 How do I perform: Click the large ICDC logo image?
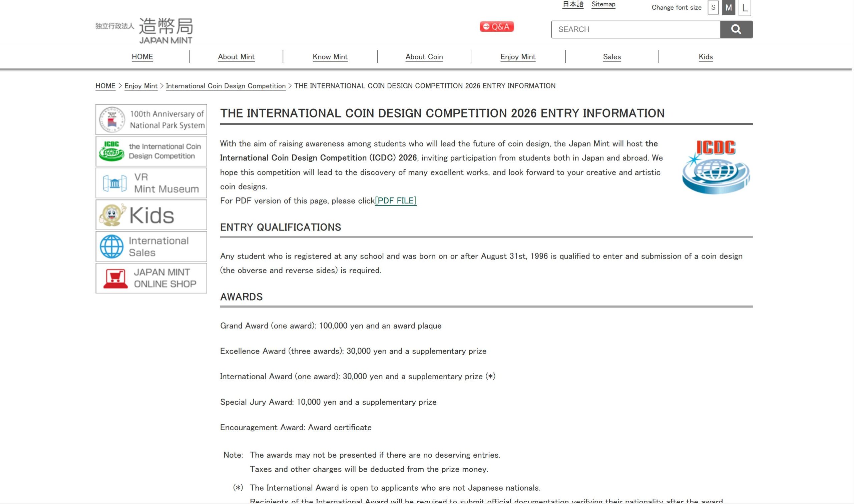[x=716, y=167]
